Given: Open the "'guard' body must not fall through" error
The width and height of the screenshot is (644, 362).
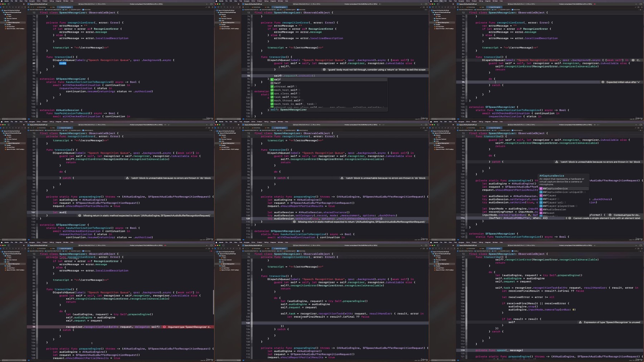Looking at the screenshot, I should pos(377,70).
